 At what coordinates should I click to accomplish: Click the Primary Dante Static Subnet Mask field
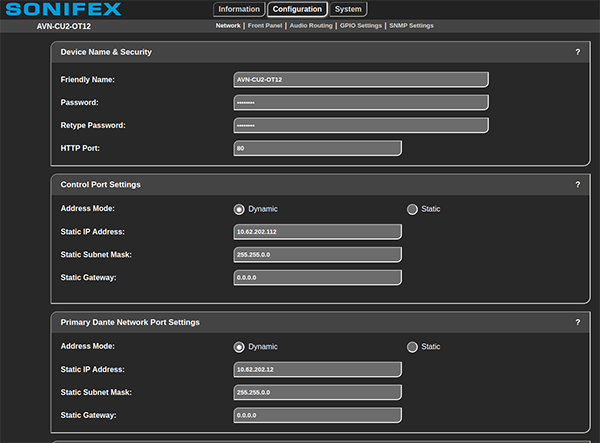[x=318, y=393]
